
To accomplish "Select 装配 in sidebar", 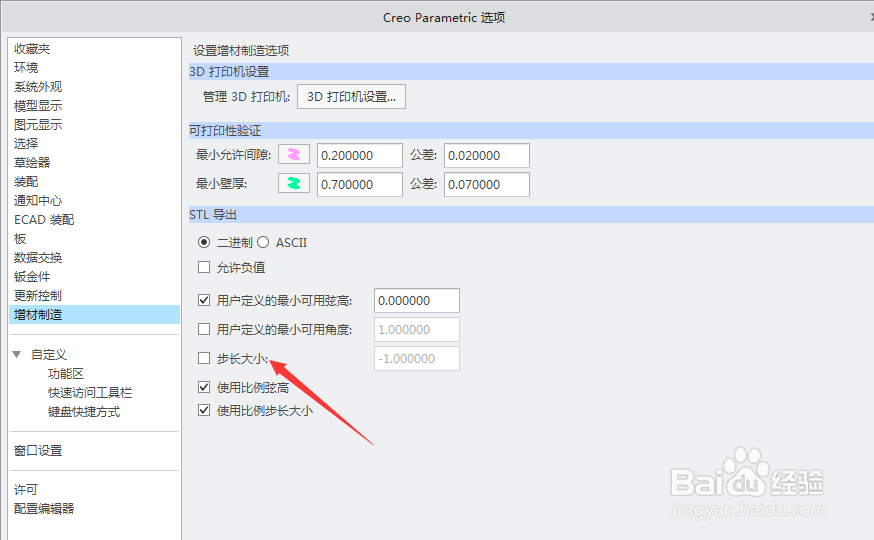I will 26,182.
